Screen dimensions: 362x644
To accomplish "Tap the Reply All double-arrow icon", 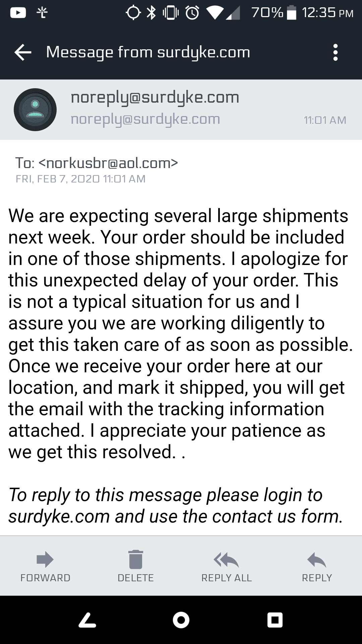I will tap(226, 559).
